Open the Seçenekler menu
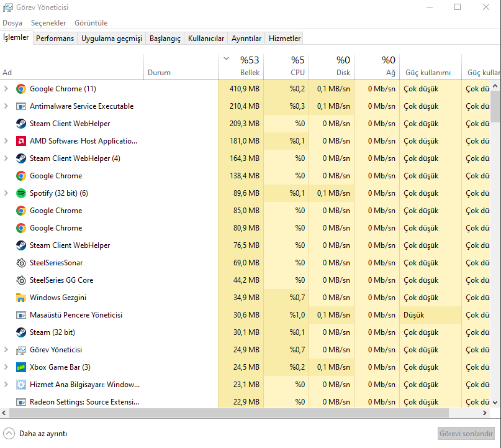The height and width of the screenshot is (448, 501). click(48, 23)
